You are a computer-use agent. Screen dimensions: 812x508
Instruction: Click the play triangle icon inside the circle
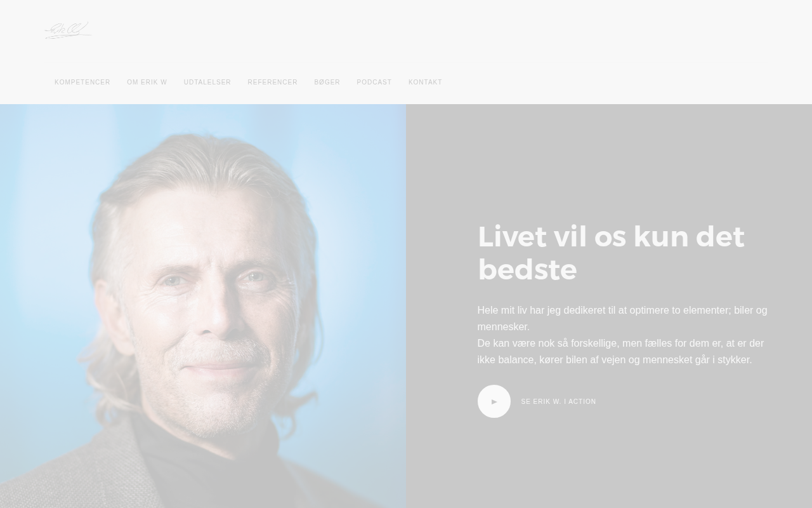point(494,401)
